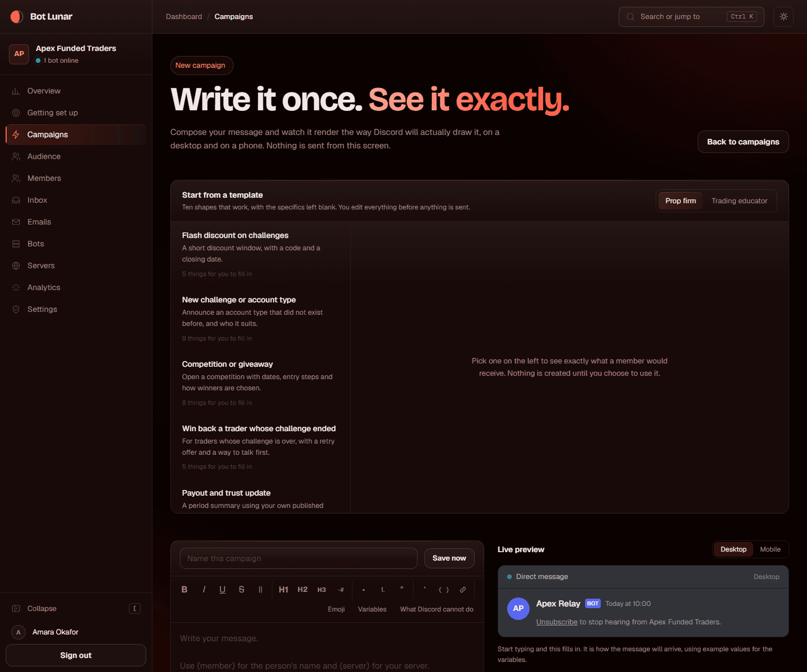Open the Emoji picker
The width and height of the screenshot is (807, 672).
click(x=336, y=609)
